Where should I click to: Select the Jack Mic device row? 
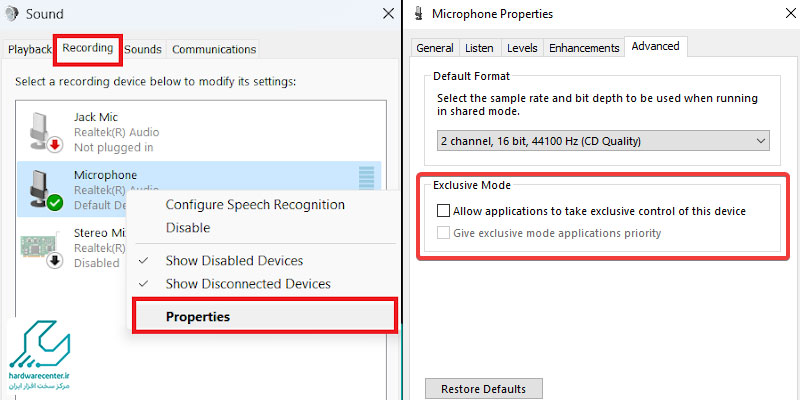[199, 132]
